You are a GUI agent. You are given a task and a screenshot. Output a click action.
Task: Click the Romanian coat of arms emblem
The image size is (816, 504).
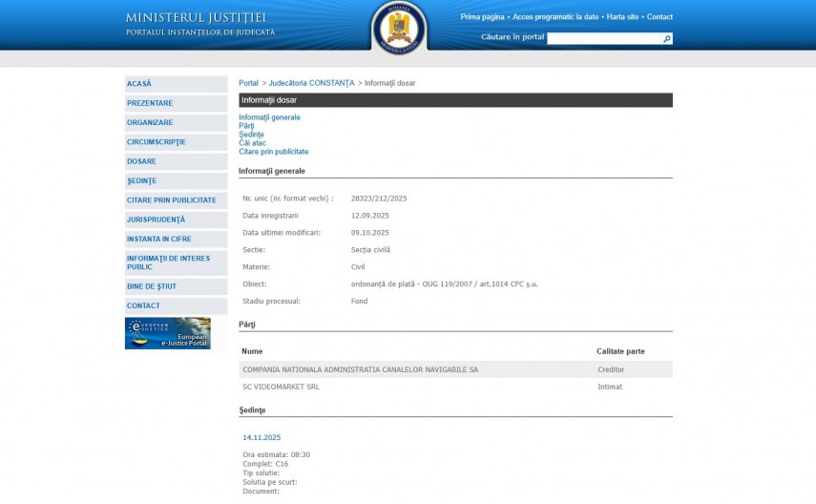coord(399,28)
